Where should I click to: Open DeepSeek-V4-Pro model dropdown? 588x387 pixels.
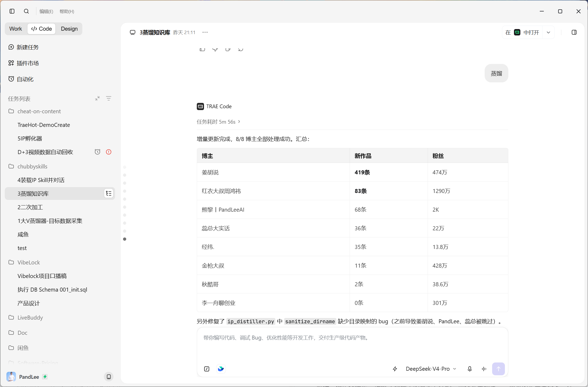coord(431,369)
